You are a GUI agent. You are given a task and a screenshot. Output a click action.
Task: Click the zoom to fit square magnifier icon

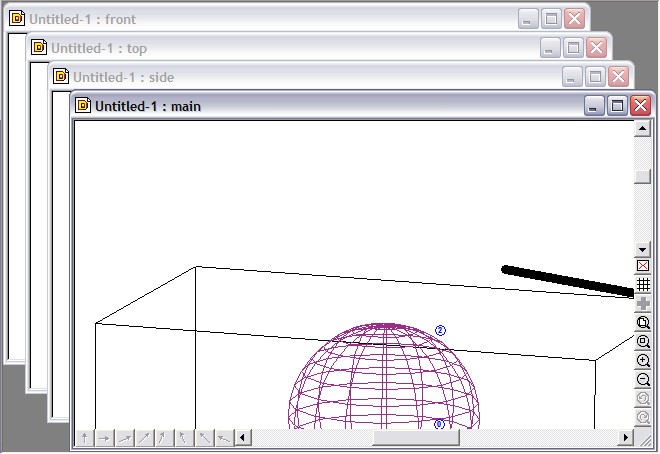click(x=643, y=342)
